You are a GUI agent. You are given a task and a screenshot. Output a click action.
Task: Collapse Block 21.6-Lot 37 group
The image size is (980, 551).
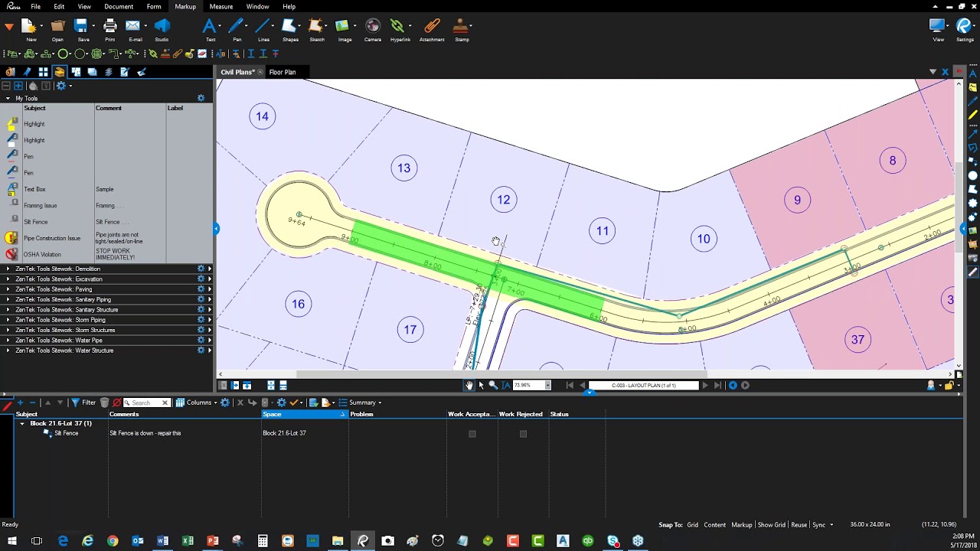(22, 423)
